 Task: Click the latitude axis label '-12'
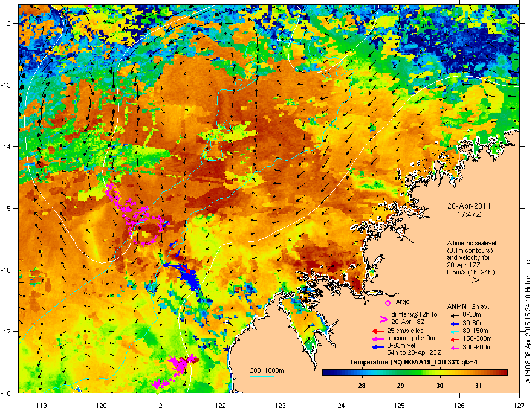point(7,23)
